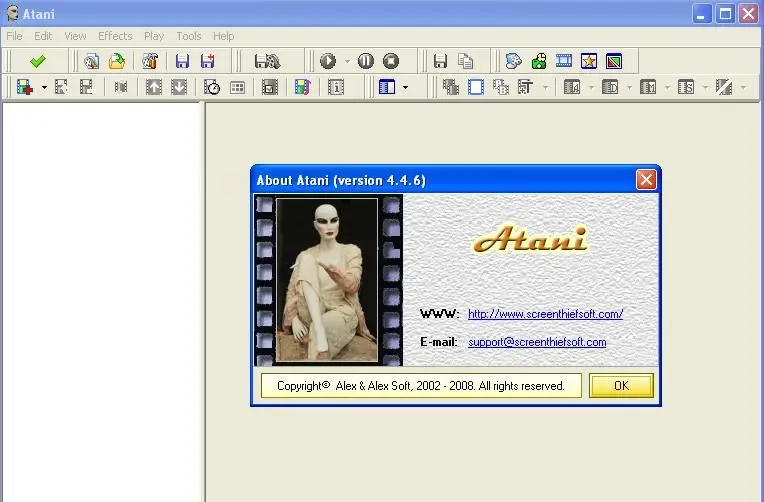Viewport: 764px width, 502px height.
Task: Click the film icon with B letters
Action: tap(501, 87)
